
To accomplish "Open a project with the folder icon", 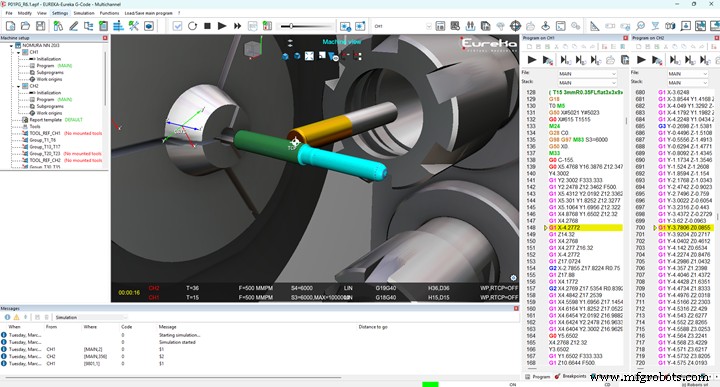I will click(25, 26).
